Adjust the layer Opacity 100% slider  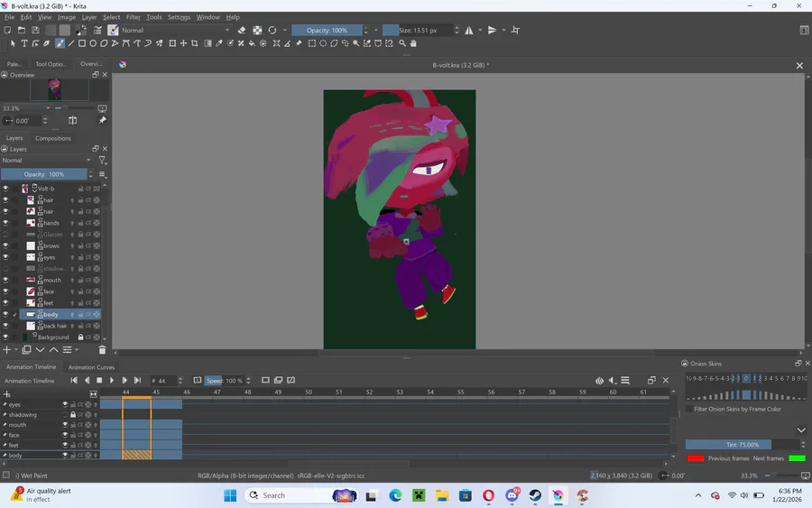(44, 174)
